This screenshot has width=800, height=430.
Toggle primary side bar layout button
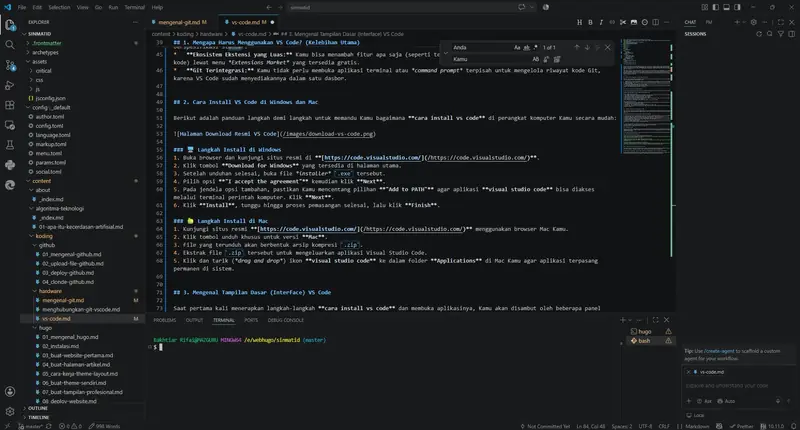point(715,7)
